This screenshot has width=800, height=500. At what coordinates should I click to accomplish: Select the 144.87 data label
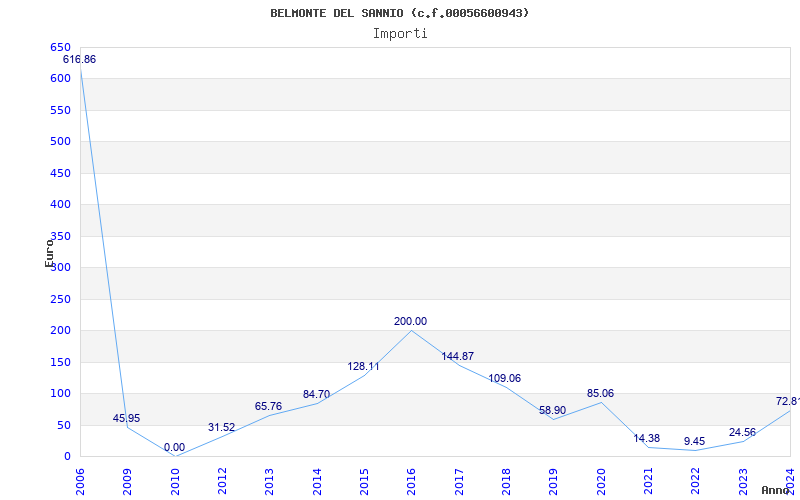[458, 357]
